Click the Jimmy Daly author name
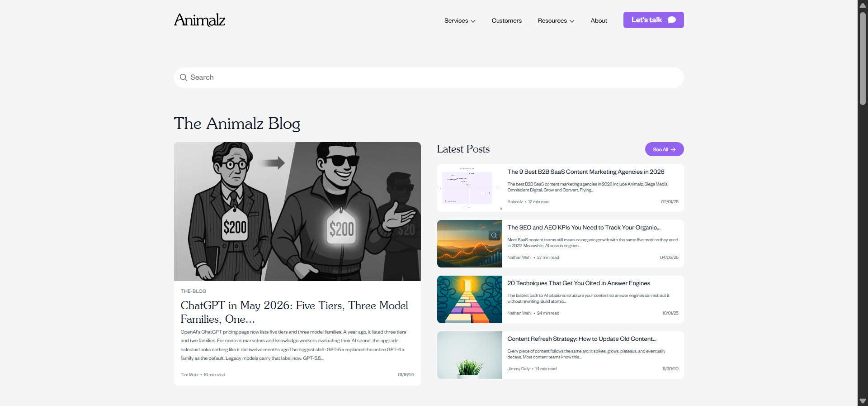 click(519, 369)
